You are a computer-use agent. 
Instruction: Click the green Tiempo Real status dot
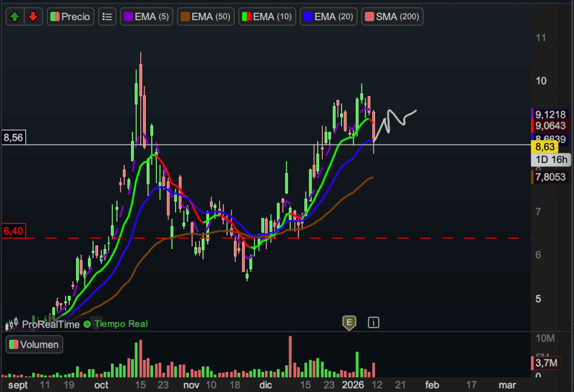coord(87,324)
